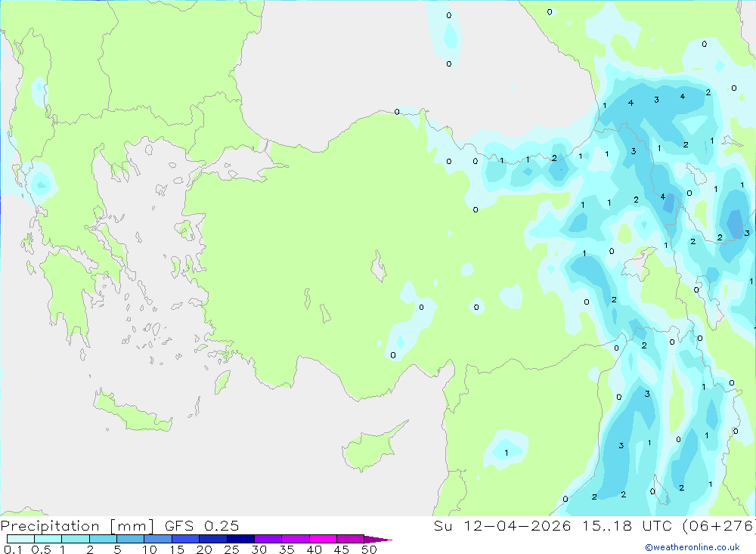The image size is (756, 554).
Task: Click the legend scale label "50"
Action: tap(370, 549)
